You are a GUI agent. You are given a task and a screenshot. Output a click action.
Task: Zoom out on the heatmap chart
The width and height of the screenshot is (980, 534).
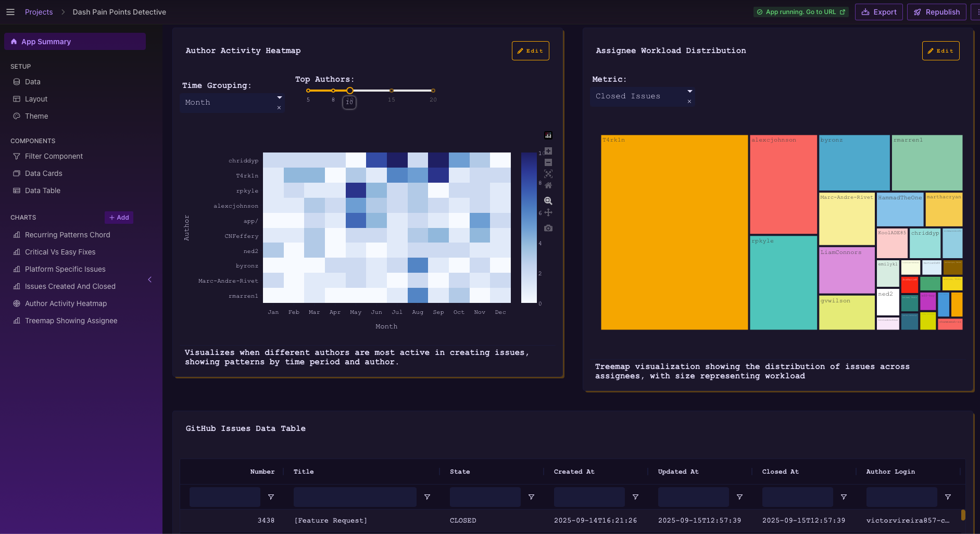coord(548,162)
